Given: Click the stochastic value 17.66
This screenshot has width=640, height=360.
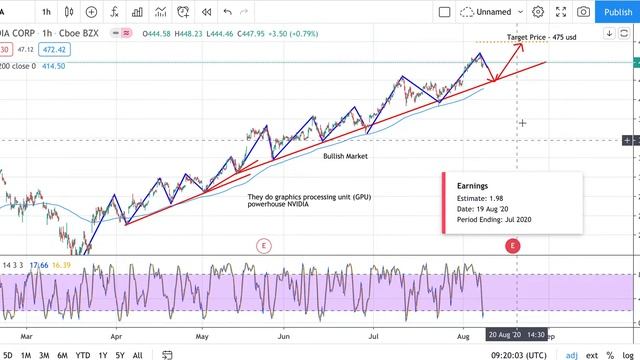Looking at the screenshot, I should pos(39,265).
